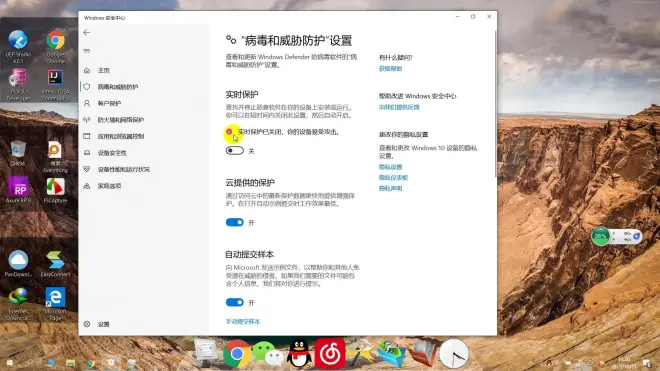Click the red warning icon for real-time protection
660x371 pixels.
point(229,132)
